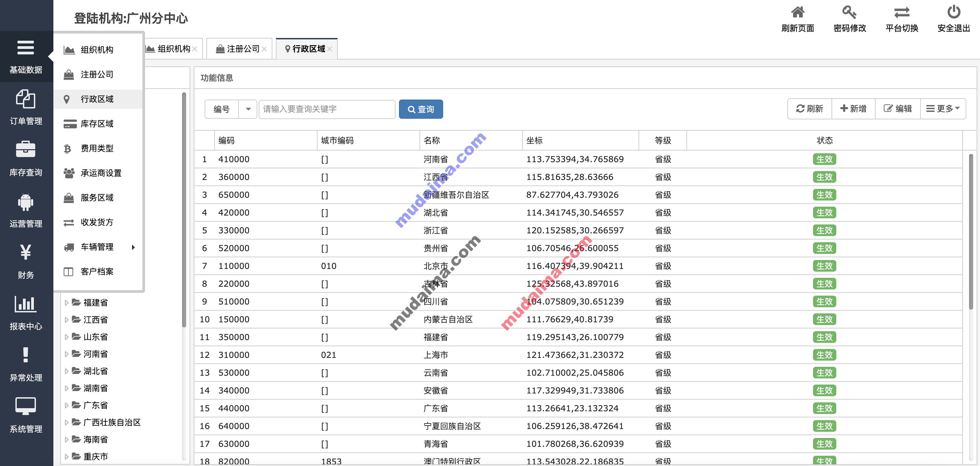Open the 财务 yen icon
The height and width of the screenshot is (466, 980).
25,252
